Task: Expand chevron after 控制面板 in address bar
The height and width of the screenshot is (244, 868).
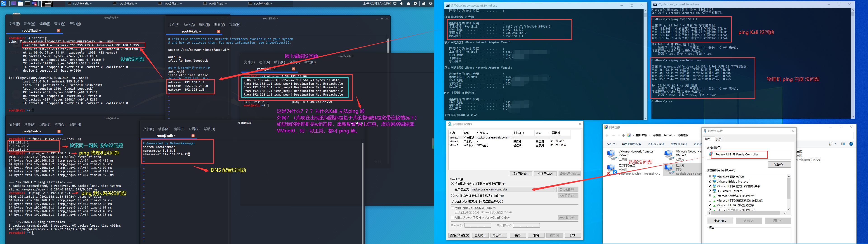Action: [x=650, y=136]
